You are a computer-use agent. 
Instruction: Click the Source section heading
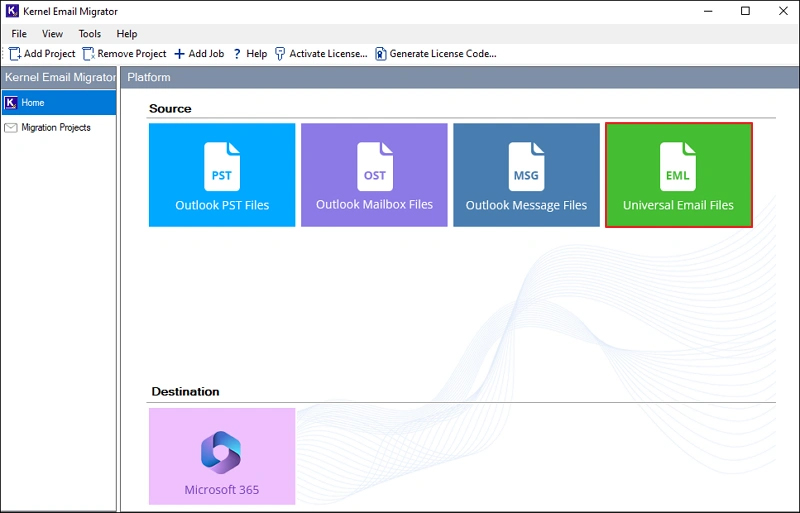pyautogui.click(x=170, y=109)
